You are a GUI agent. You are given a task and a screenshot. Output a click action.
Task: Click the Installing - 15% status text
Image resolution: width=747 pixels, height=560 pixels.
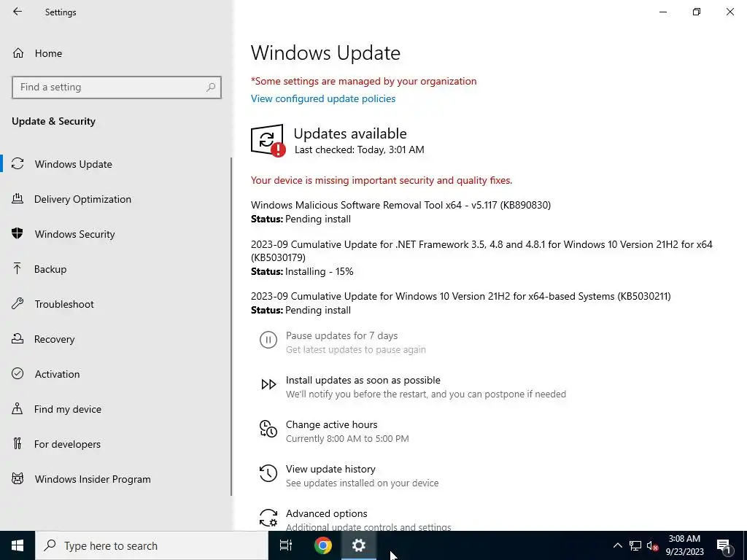tap(320, 271)
